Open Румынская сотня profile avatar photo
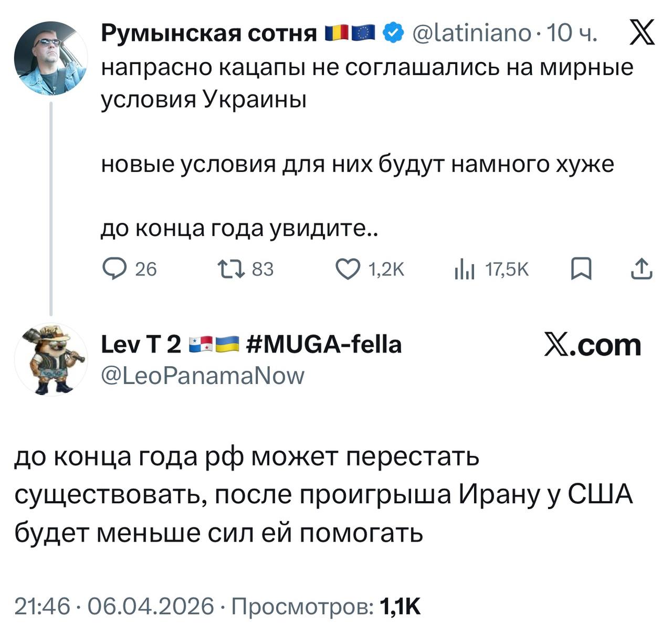This screenshot has width=672, height=632. 51,58
